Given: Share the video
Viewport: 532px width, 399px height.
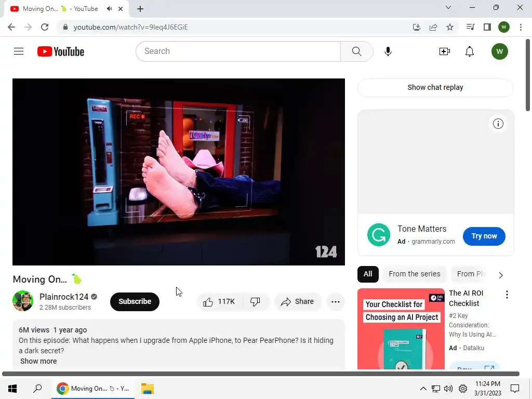Looking at the screenshot, I should pos(298,302).
